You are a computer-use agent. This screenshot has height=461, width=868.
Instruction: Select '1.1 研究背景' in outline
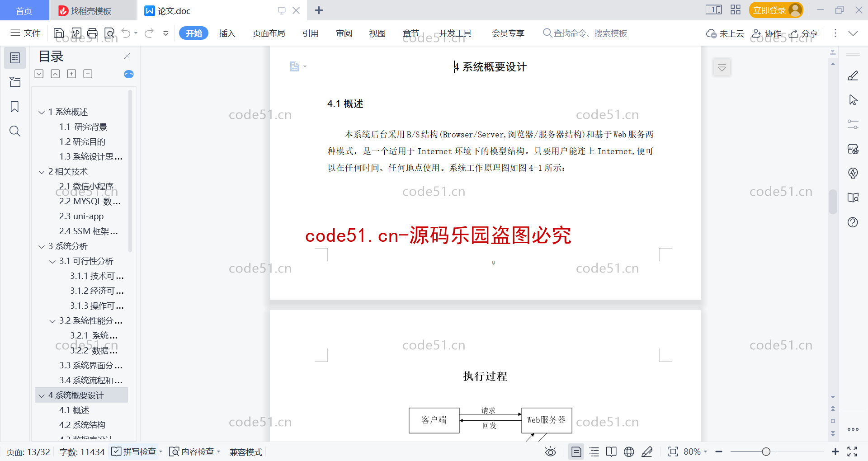pyautogui.click(x=83, y=127)
